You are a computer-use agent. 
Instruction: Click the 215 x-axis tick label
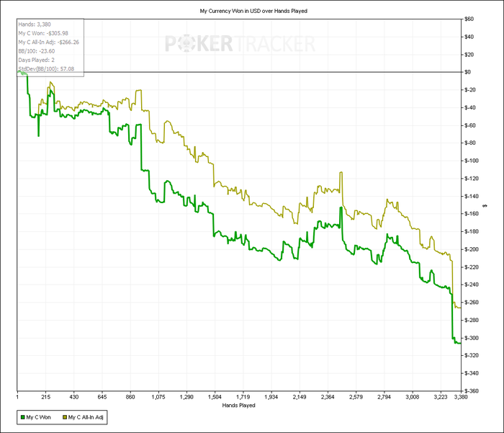[x=45, y=397]
